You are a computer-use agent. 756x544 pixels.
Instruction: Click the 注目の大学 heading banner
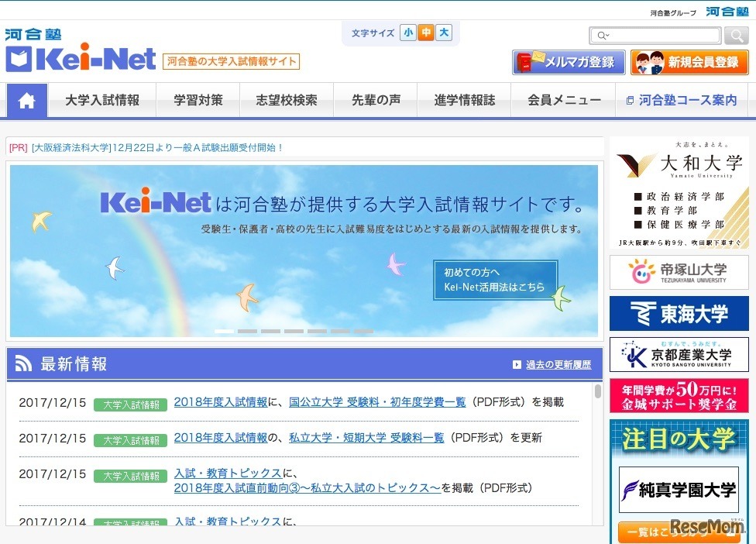(x=679, y=439)
